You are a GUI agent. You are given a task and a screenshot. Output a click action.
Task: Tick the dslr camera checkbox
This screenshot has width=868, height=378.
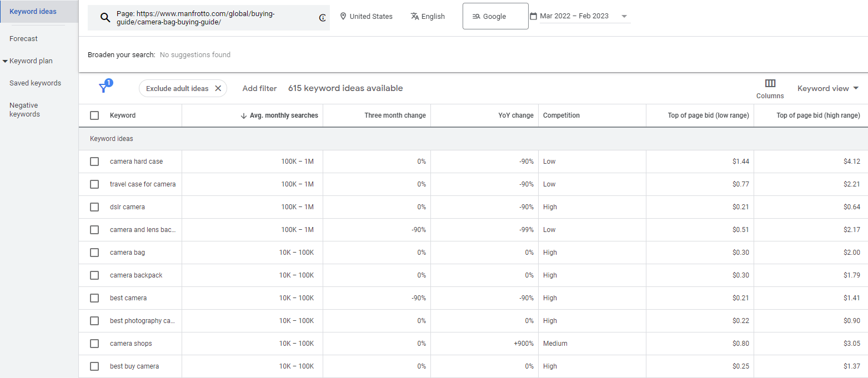tap(94, 207)
